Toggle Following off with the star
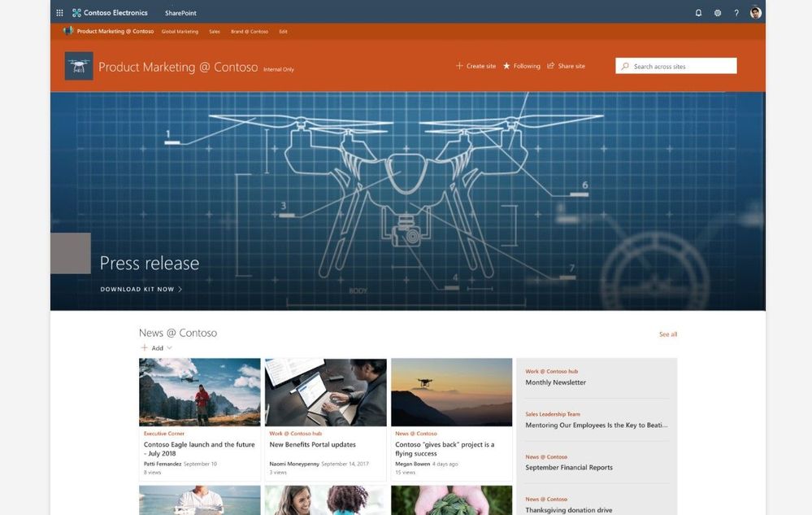 [x=506, y=65]
